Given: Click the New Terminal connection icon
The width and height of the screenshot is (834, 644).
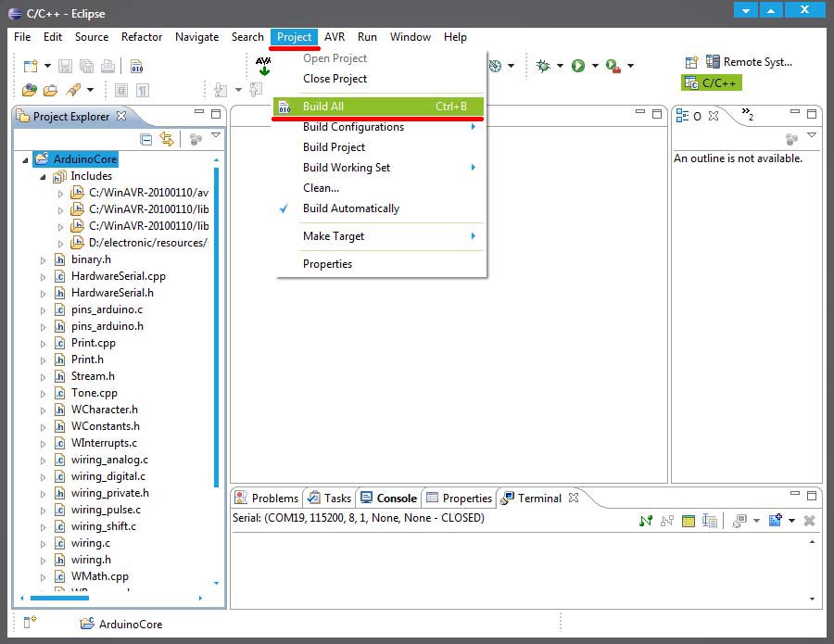Looking at the screenshot, I should [x=776, y=520].
